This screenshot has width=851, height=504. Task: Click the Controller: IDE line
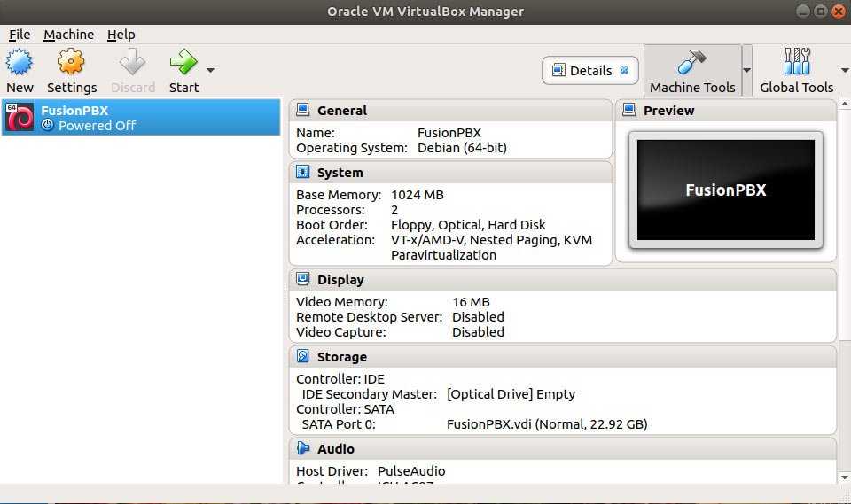pos(340,379)
